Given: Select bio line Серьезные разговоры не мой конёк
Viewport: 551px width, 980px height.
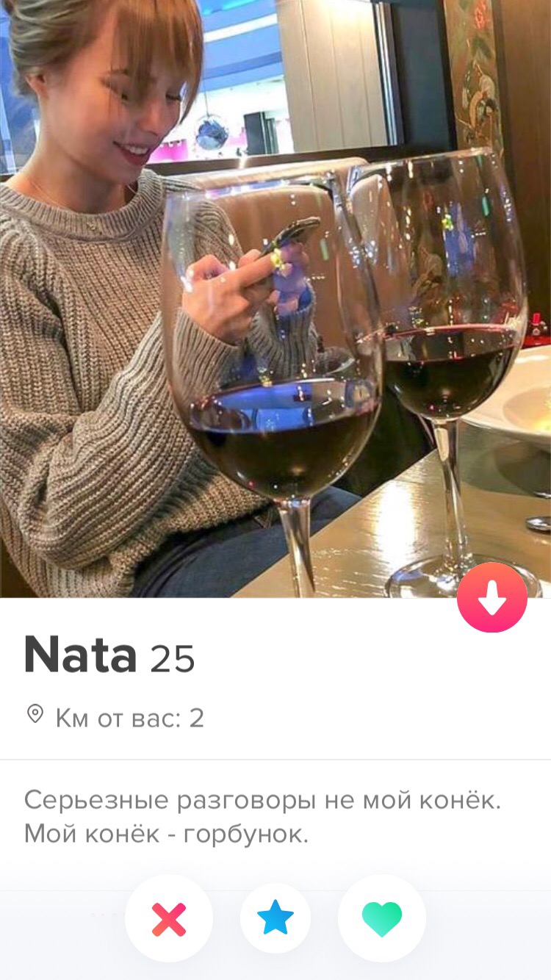Looking at the screenshot, I should pyautogui.click(x=262, y=800).
